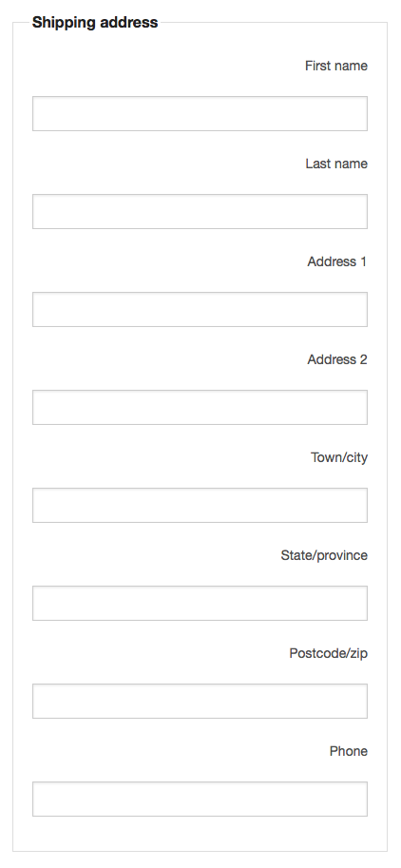Click the State/province input field
Viewport: 401px width, 868px height.
200,604
